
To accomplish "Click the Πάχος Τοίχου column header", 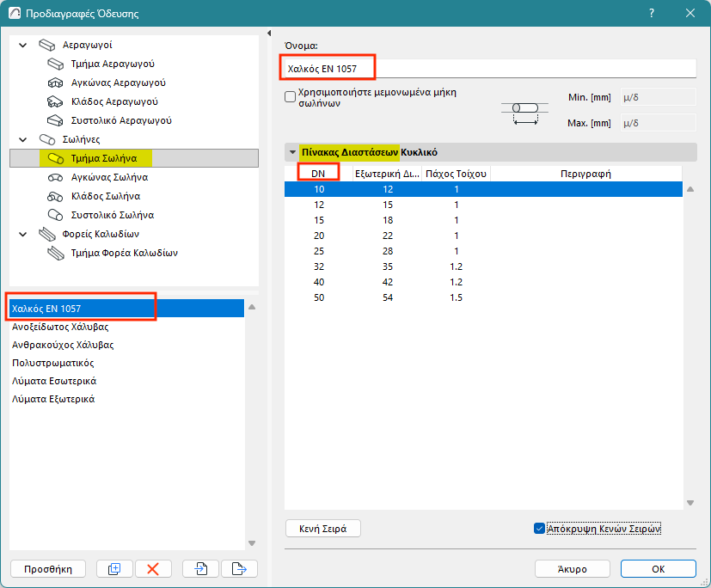I will point(457,174).
